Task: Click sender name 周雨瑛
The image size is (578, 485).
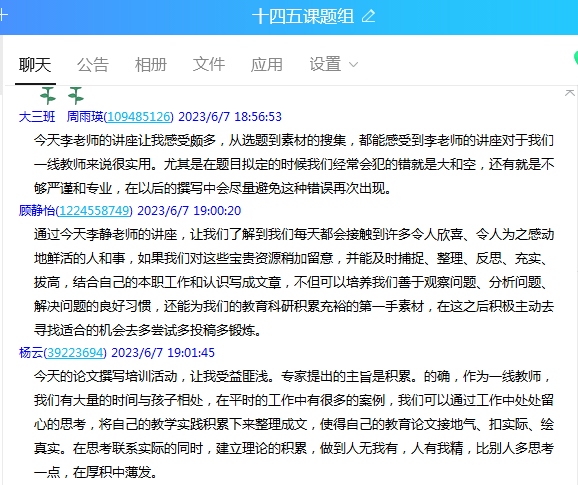Action: pyautogui.click(x=85, y=117)
